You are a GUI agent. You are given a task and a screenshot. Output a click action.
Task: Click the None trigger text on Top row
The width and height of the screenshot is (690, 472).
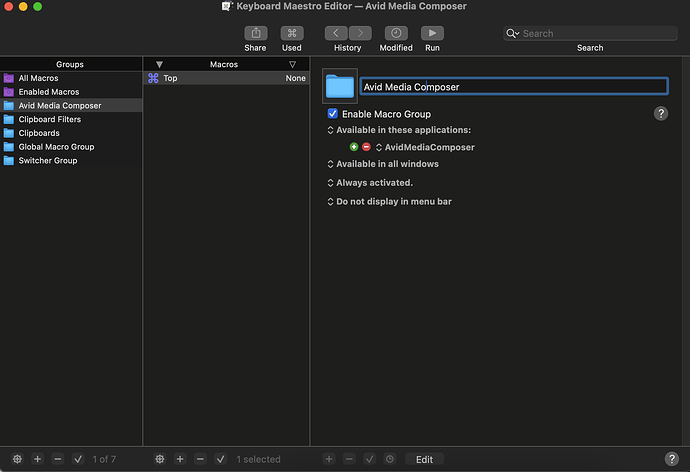[x=295, y=78]
